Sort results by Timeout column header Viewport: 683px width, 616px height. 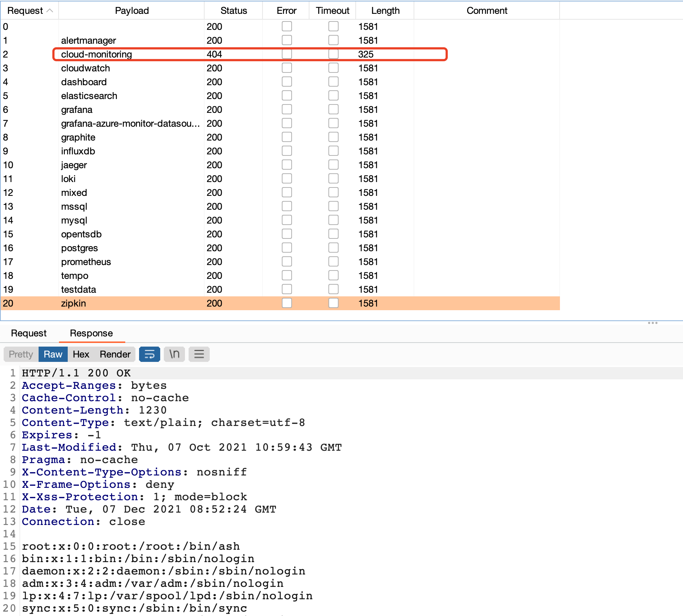(x=332, y=11)
